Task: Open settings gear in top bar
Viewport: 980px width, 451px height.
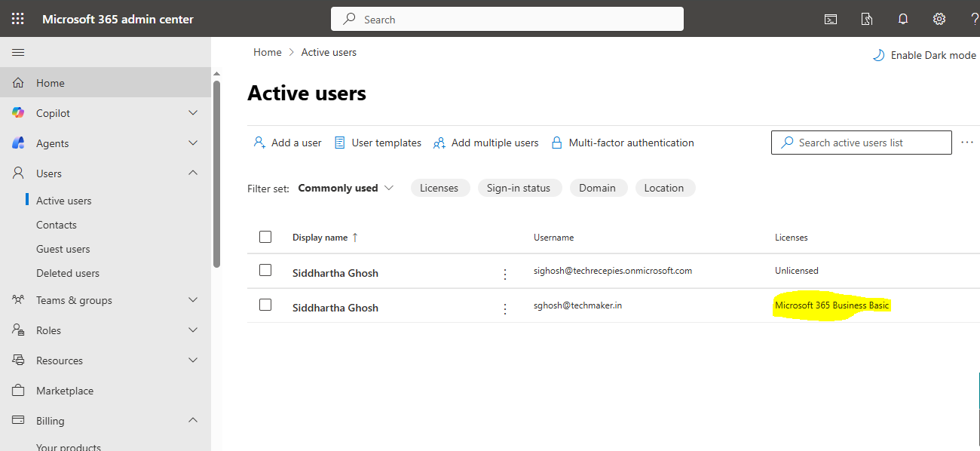Action: point(939,19)
